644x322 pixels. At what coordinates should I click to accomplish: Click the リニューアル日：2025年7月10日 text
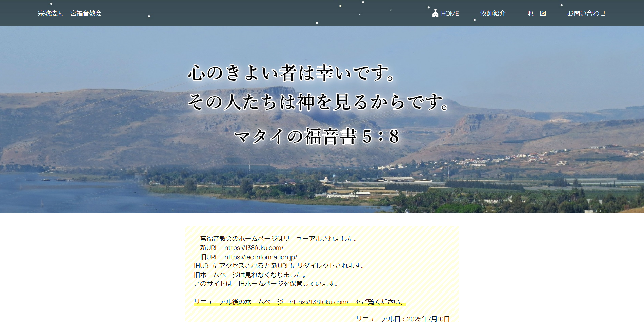(x=403, y=319)
